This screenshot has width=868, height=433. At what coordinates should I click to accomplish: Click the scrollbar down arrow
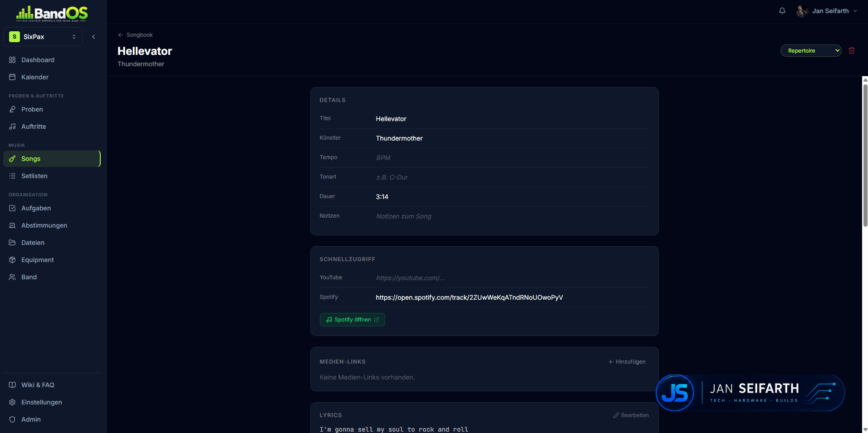865,429
